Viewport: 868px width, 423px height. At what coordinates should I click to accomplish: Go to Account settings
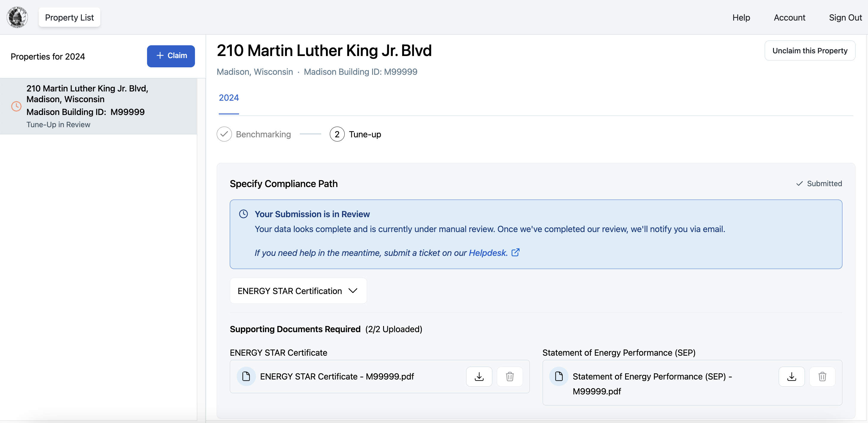(789, 18)
